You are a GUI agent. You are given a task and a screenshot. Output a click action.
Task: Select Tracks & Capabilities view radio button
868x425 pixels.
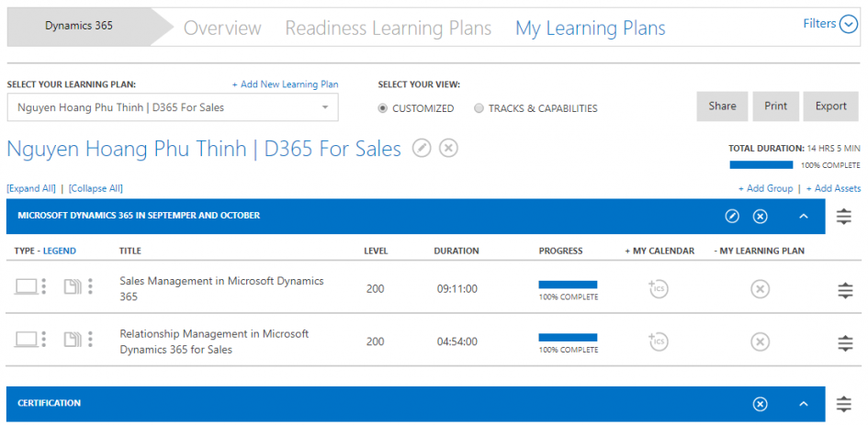[479, 108]
